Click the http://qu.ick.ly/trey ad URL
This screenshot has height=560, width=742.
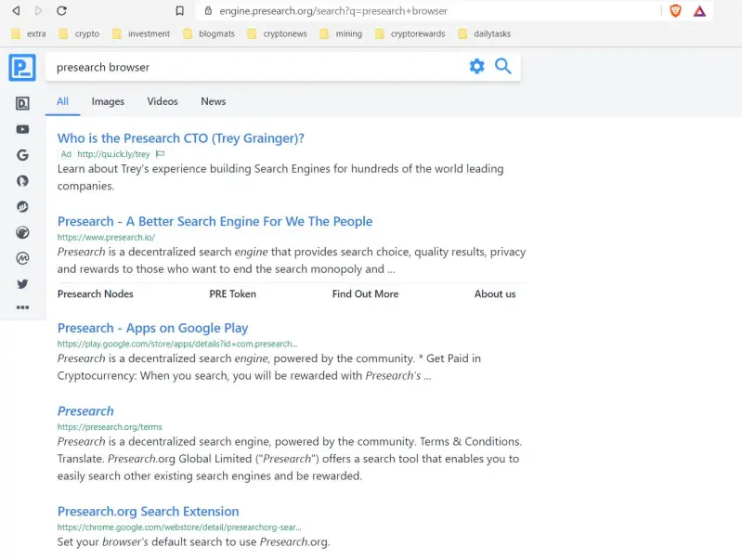click(x=113, y=154)
